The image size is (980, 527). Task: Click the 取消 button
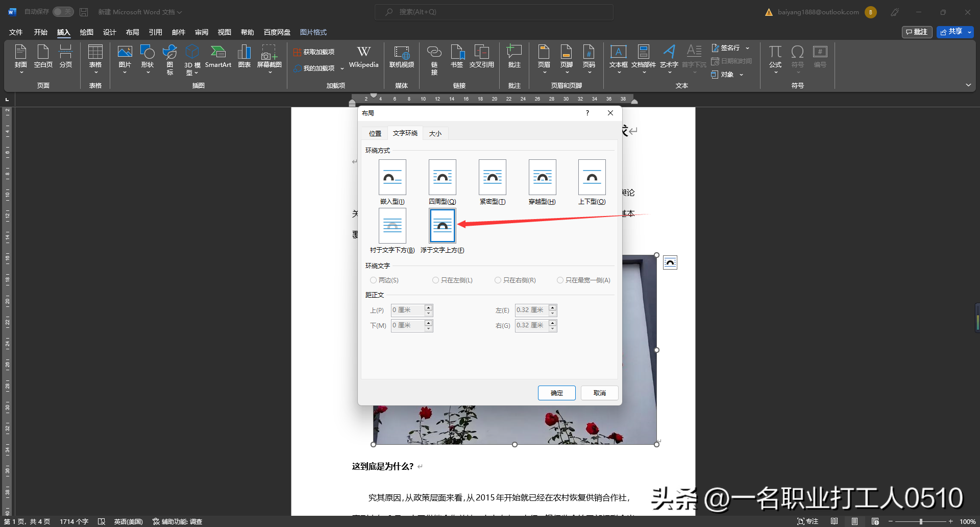[x=599, y=393]
